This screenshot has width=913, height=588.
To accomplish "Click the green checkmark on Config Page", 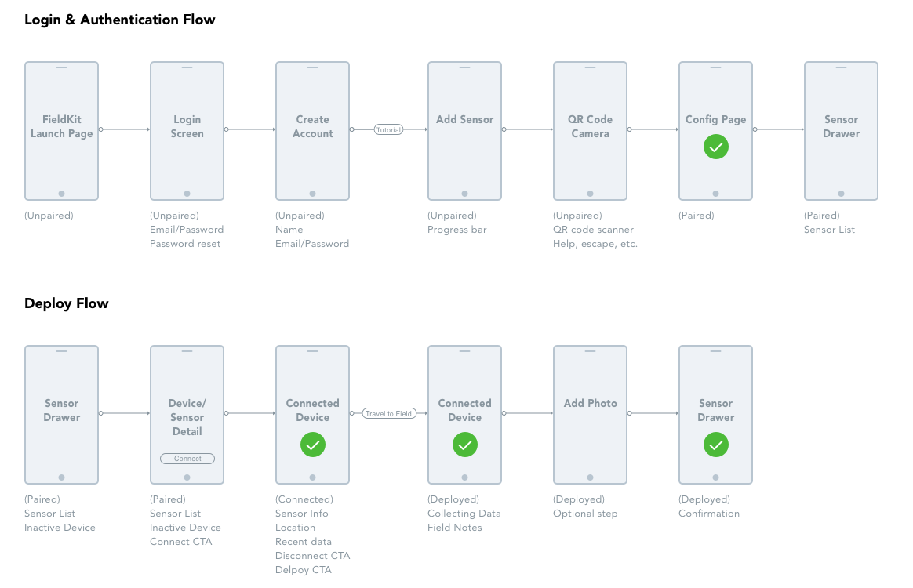I will 715,147.
